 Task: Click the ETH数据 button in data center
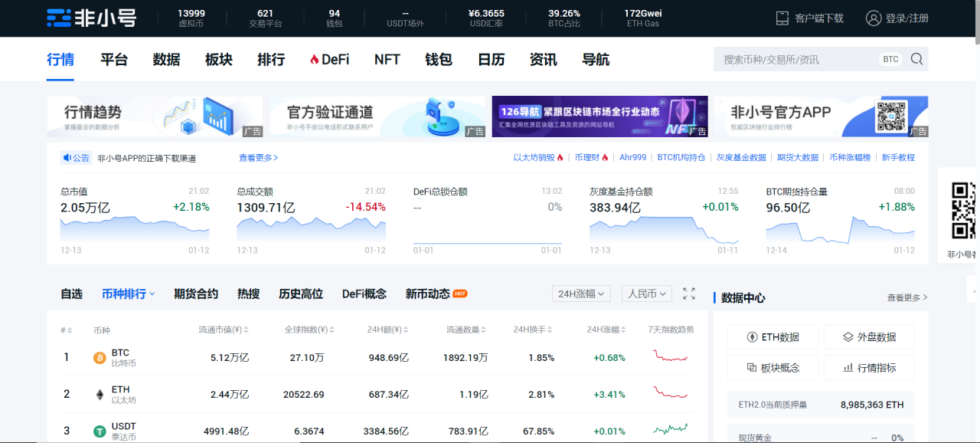point(773,337)
